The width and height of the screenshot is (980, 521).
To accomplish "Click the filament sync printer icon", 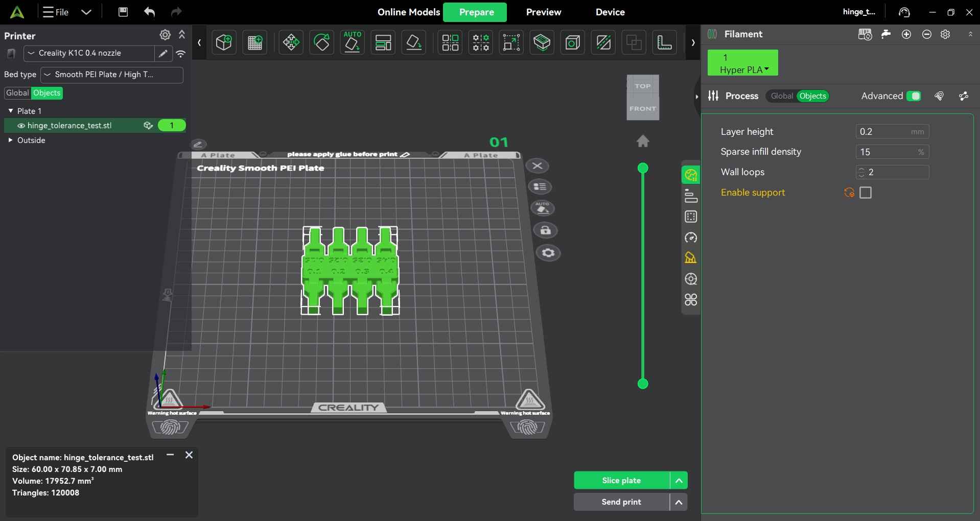I will point(865,34).
